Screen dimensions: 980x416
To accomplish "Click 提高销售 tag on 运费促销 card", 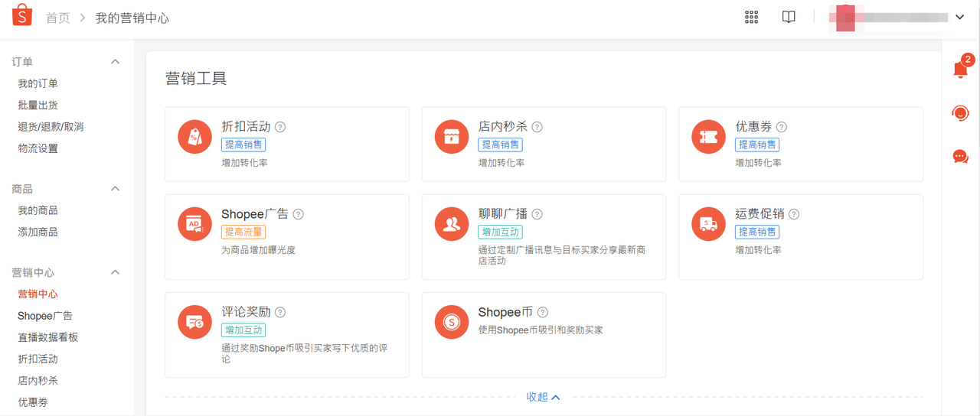I will [x=757, y=232].
